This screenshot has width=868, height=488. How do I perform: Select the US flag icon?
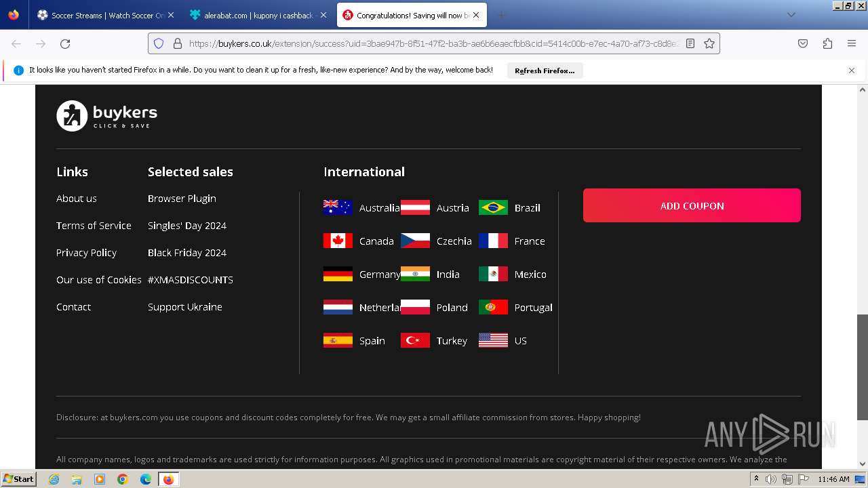(x=493, y=340)
